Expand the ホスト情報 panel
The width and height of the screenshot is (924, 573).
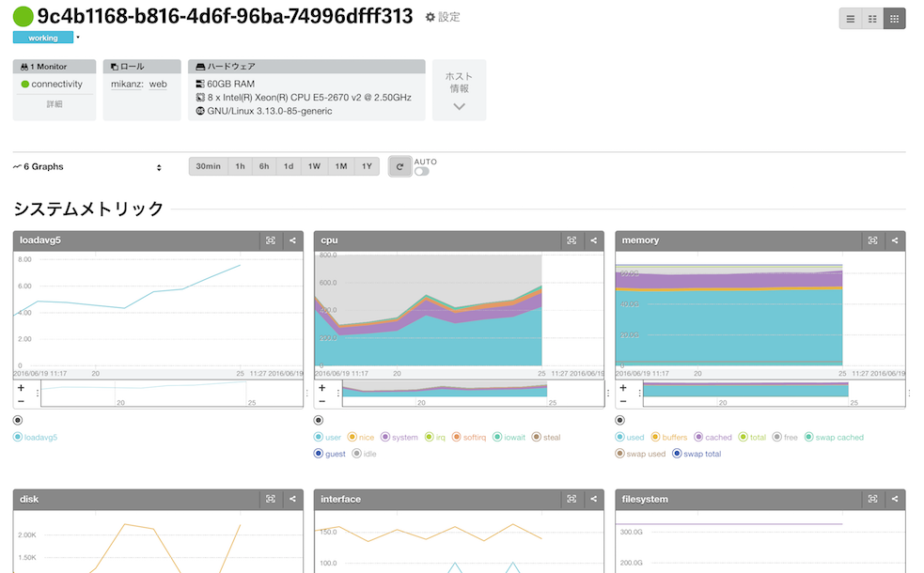coord(459,90)
